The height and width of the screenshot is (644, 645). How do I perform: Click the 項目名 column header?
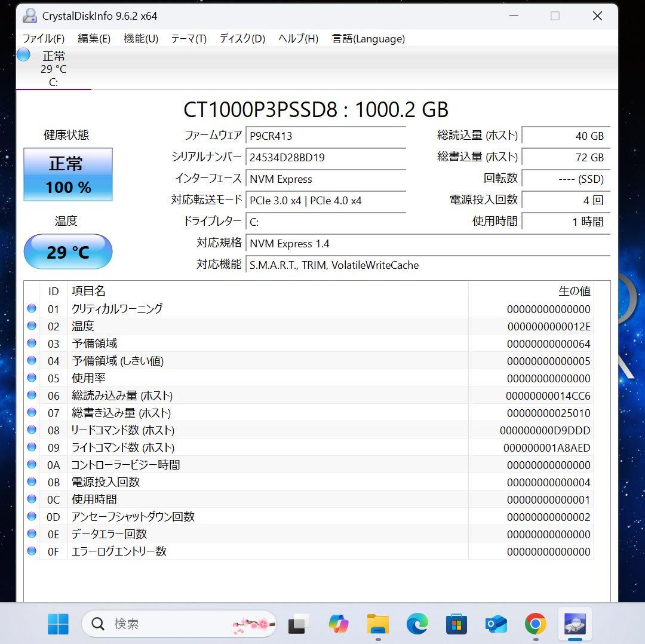(268, 291)
